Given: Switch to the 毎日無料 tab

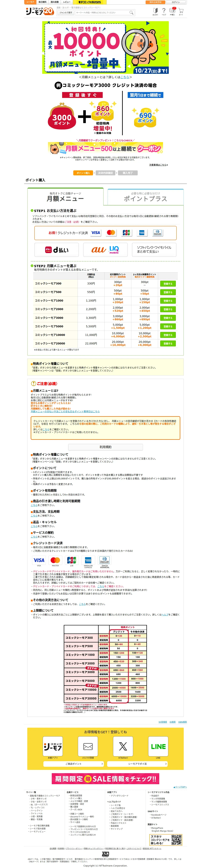Looking at the screenshot, I should [43, 2].
